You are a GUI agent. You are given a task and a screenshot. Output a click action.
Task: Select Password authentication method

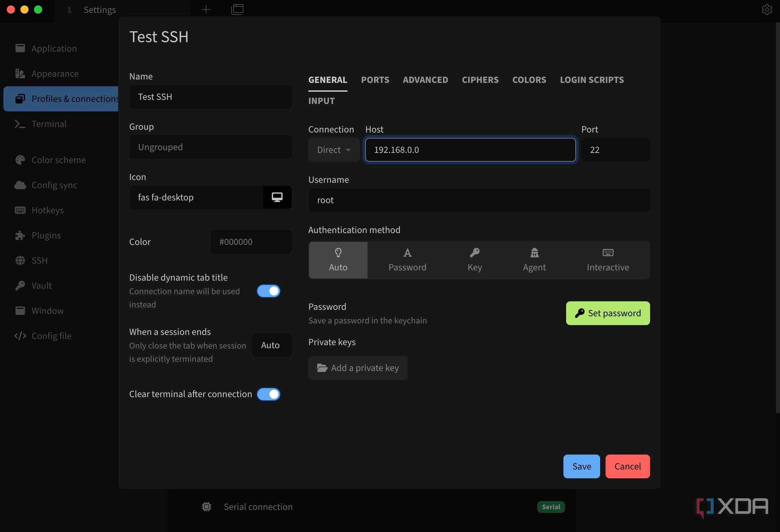(407, 260)
